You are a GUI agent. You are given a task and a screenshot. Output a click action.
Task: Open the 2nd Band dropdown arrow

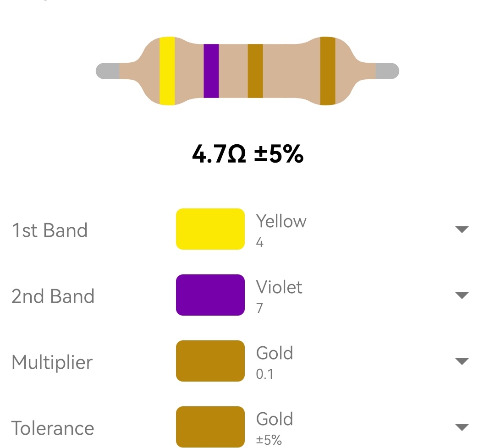click(462, 295)
